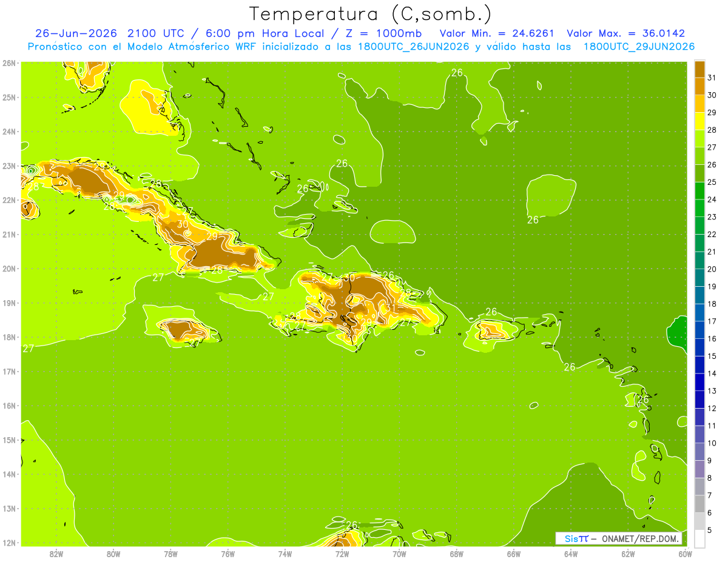The height and width of the screenshot is (562, 728).
Task: Click the legend value label 5
Action: [710, 530]
